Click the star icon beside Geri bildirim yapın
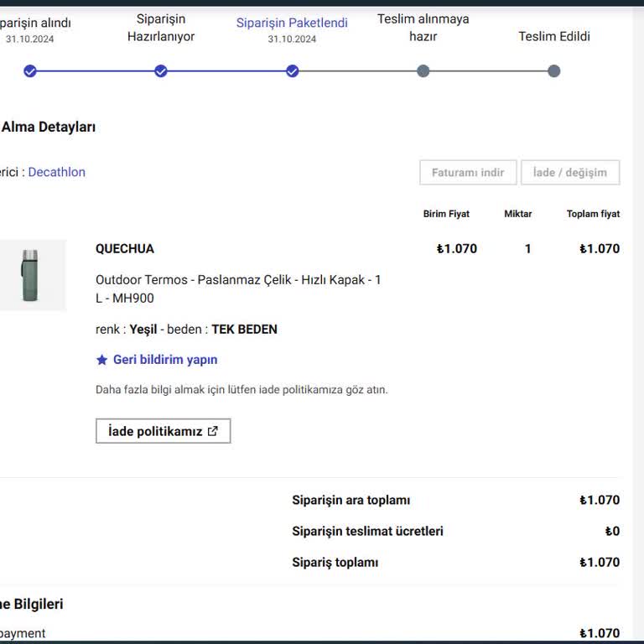This screenshot has height=644, width=644. (101, 360)
